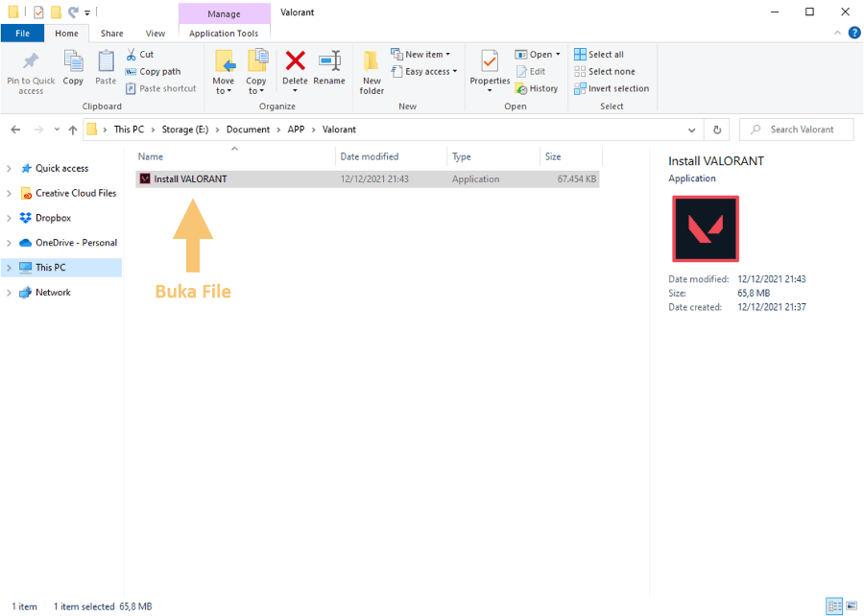Screen dimensions: 864x616
Task: Go back with the Back arrow
Action: coord(15,130)
